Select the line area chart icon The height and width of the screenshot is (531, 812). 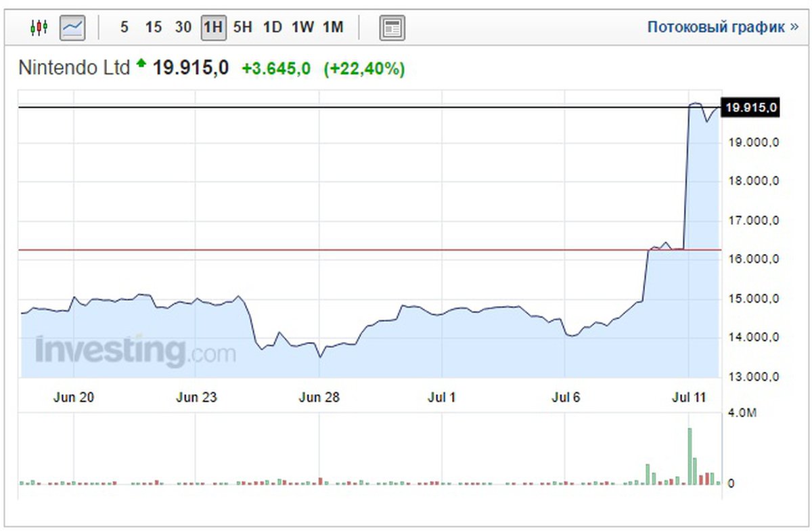72,28
